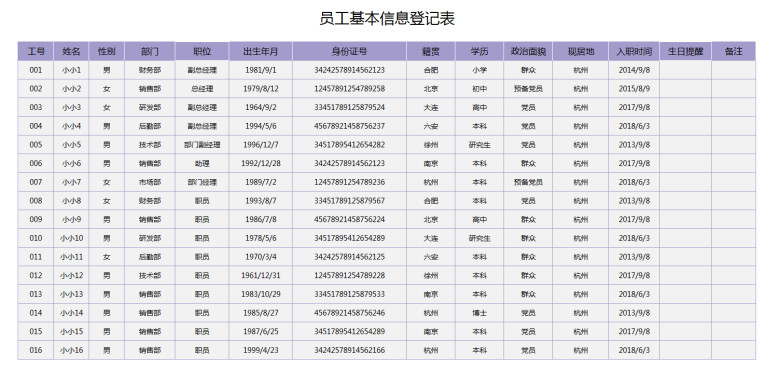Select the 后勤部 department cell in row 011
The width and height of the screenshot is (780, 384).
click(150, 257)
